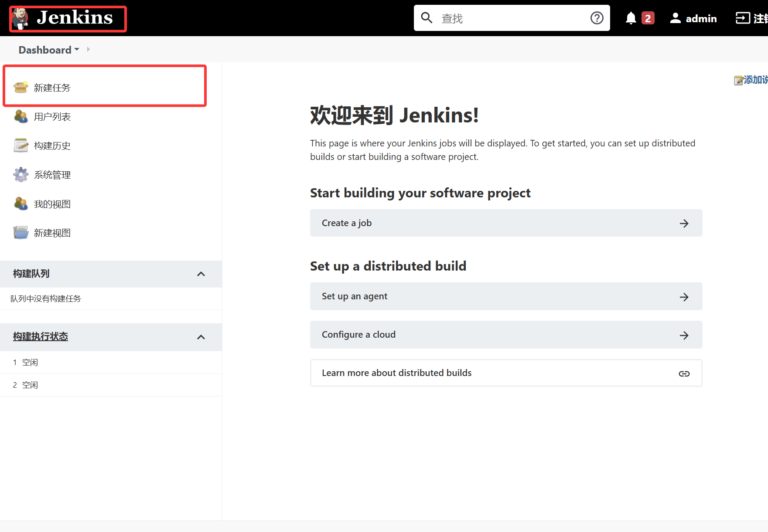This screenshot has width=768, height=532.
Task: Click the Set up an agent button
Action: [506, 296]
